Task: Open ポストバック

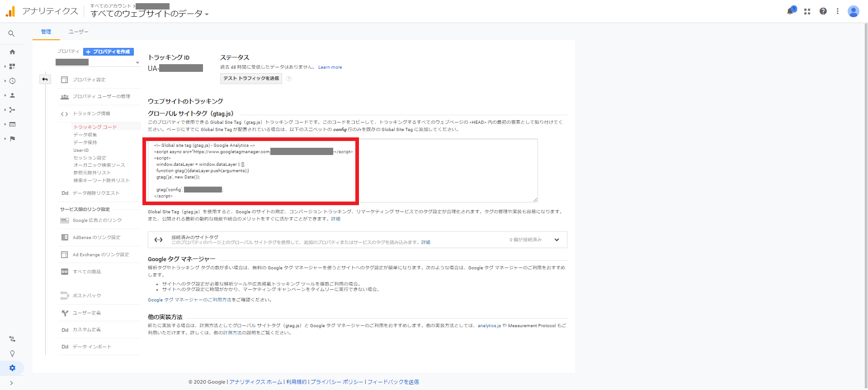Action: pyautogui.click(x=87, y=296)
